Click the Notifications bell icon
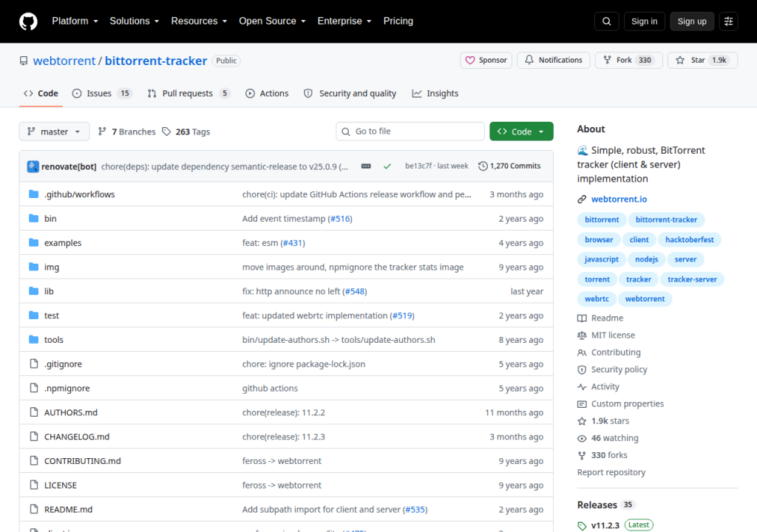This screenshot has width=757, height=532. point(529,60)
